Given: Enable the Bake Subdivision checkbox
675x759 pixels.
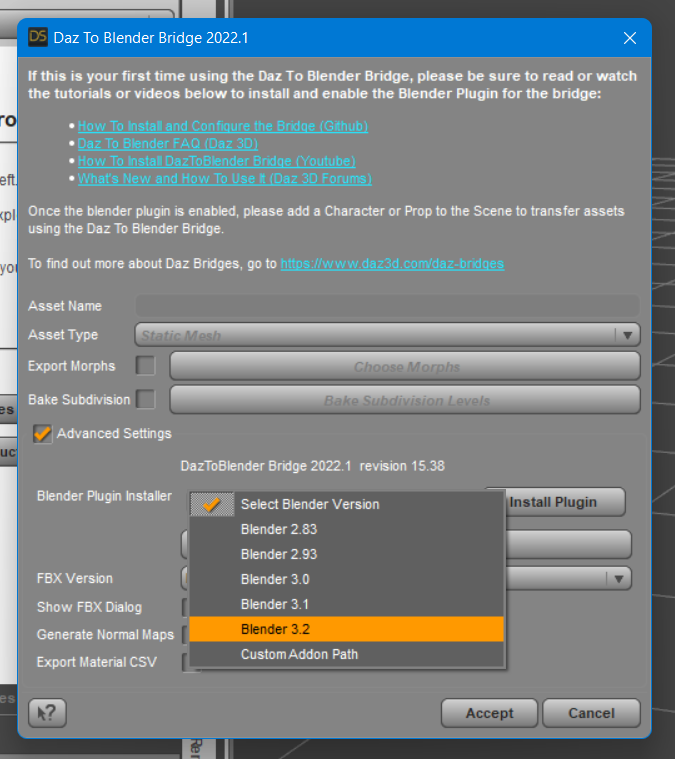Looking at the screenshot, I should pos(145,399).
